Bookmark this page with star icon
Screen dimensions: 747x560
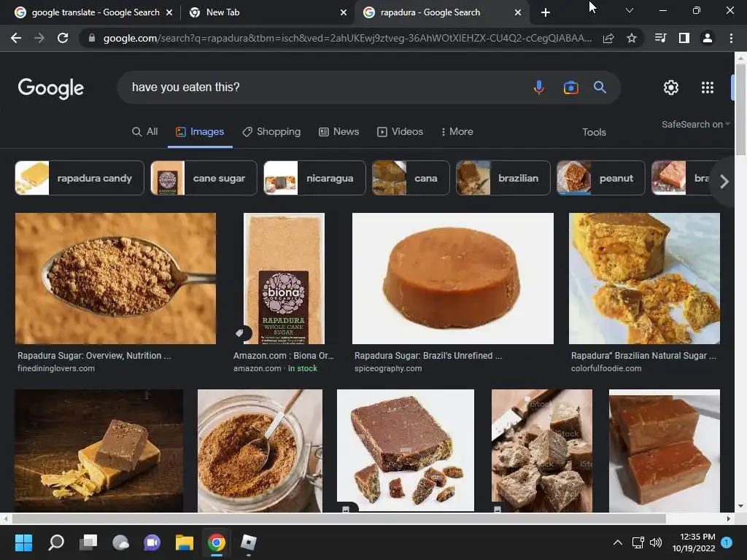tap(632, 38)
